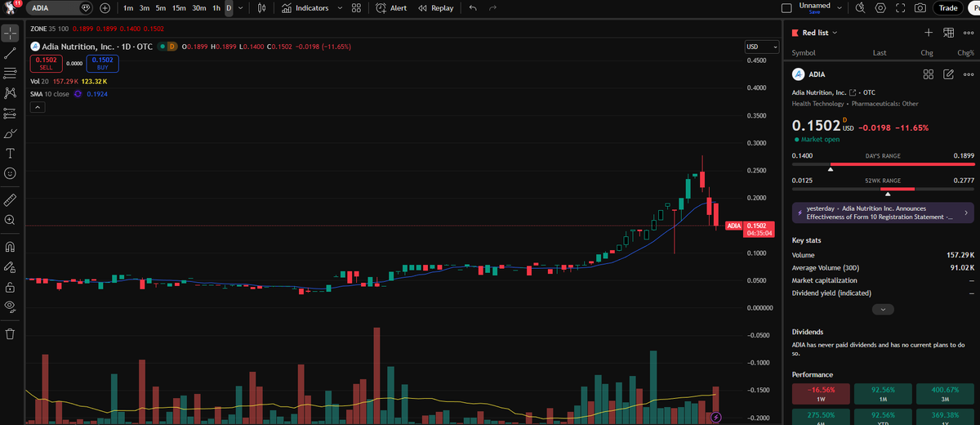
Task: Open the Red list watchlist dropdown
Action: pyautogui.click(x=820, y=33)
